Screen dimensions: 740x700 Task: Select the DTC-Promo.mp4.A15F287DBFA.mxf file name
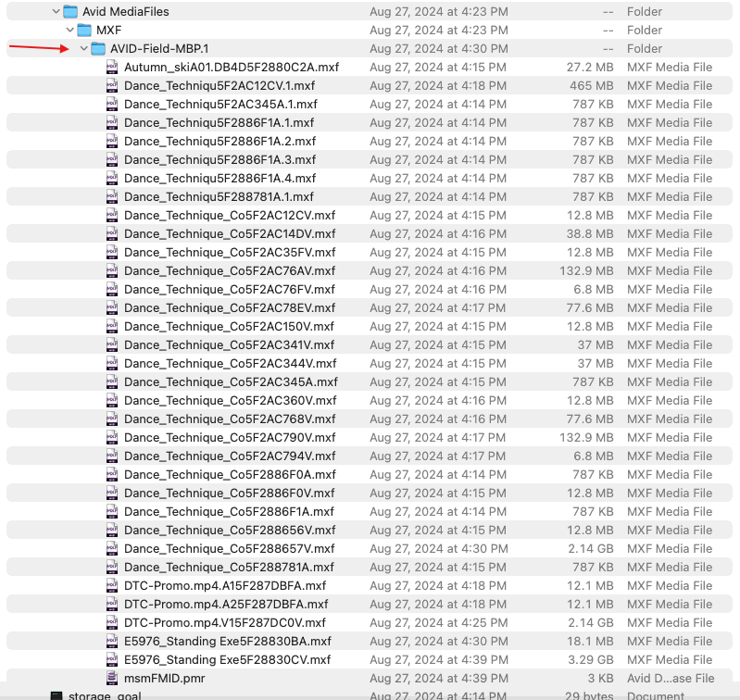pos(225,586)
